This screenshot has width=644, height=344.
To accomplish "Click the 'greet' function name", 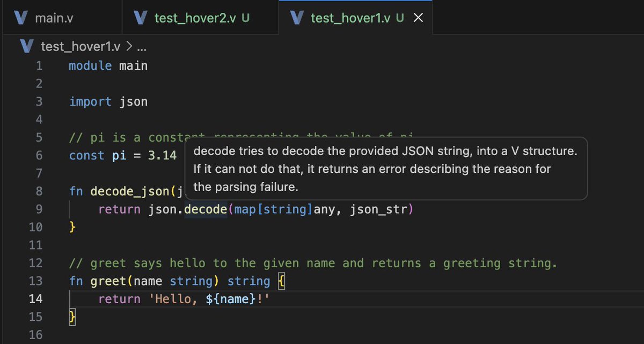I will tap(108, 281).
